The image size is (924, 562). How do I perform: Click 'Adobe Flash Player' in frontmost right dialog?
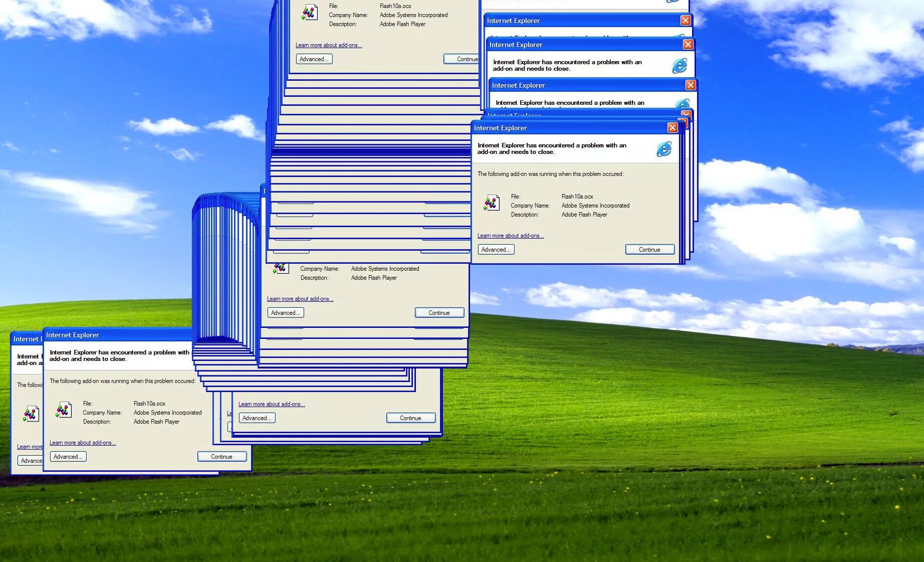[584, 215]
